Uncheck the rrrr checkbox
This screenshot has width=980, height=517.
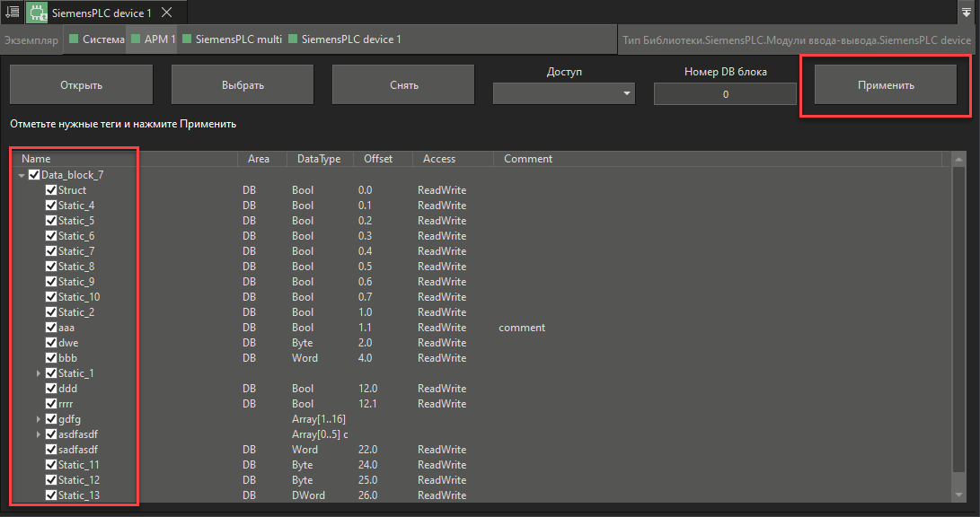point(51,403)
